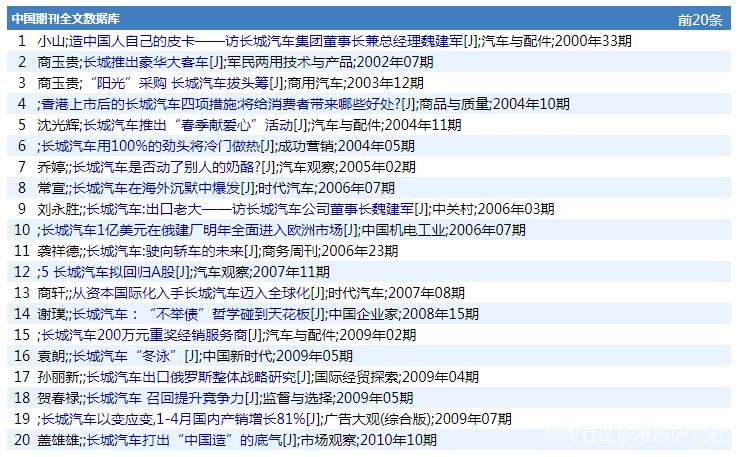Screen dimensions: 739x457
Task: Click source 国际经贸探索;2009年04期
Action: point(396,377)
